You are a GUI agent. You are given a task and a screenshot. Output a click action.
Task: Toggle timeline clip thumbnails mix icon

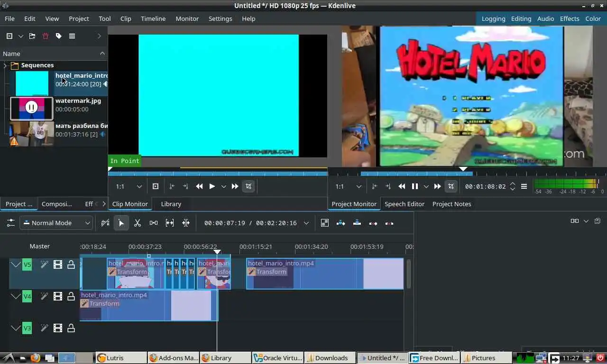point(105,223)
